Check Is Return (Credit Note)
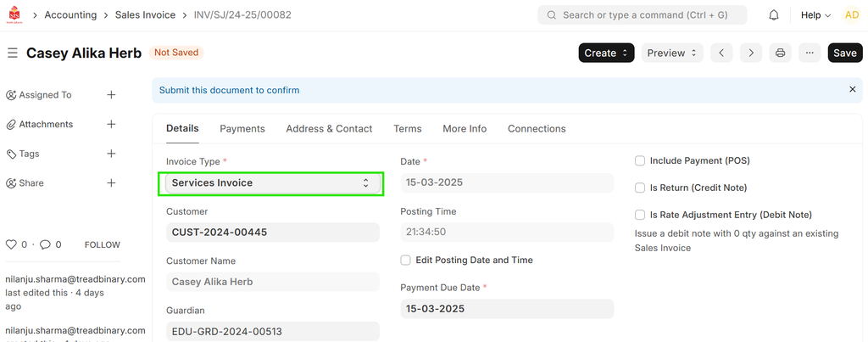Viewport: 868px width, 342px height. coord(641,188)
